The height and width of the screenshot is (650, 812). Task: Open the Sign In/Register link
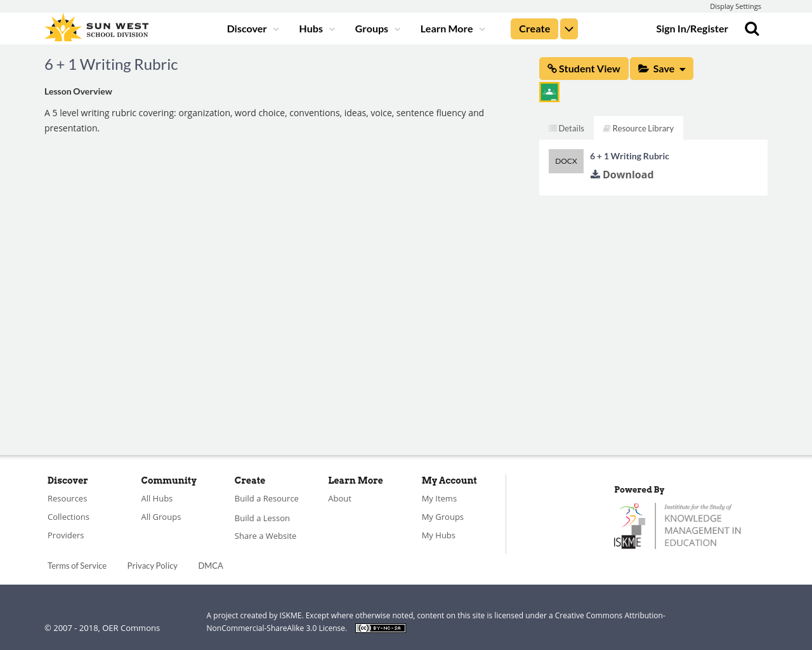691,29
